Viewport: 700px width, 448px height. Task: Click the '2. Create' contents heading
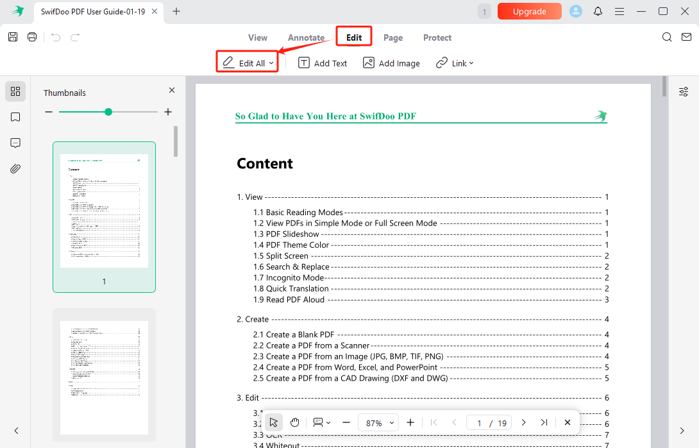click(253, 319)
